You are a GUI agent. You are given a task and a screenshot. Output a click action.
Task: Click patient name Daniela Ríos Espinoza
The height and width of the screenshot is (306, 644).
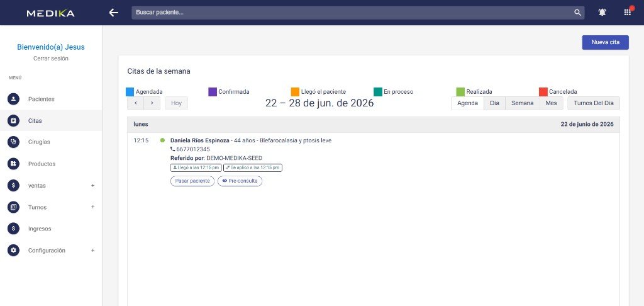click(200, 140)
